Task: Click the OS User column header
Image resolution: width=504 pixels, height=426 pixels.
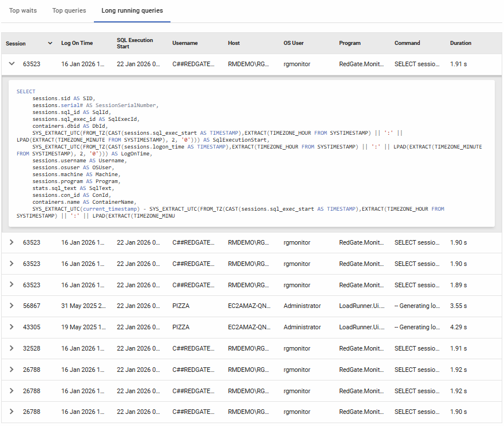Action: coord(295,43)
